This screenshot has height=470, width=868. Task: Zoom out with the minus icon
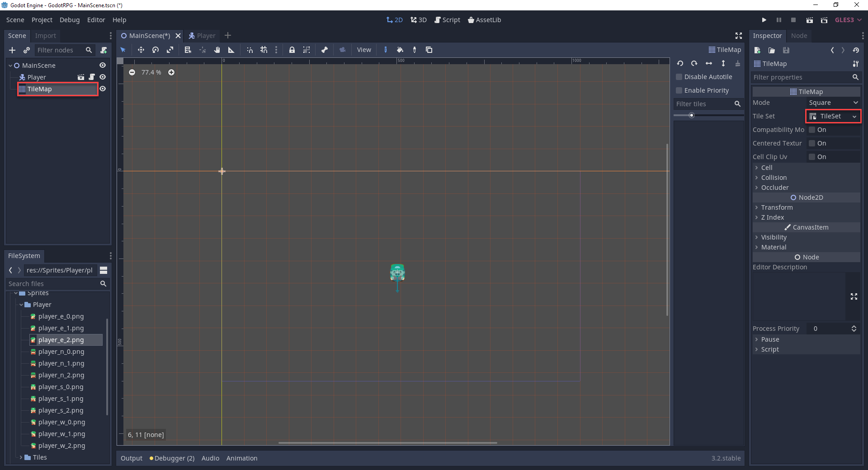(x=132, y=72)
